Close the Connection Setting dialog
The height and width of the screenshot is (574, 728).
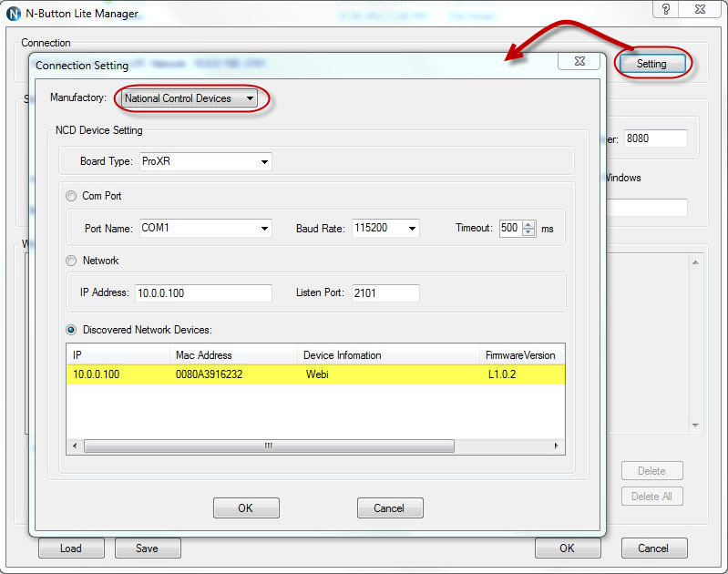pos(579,61)
